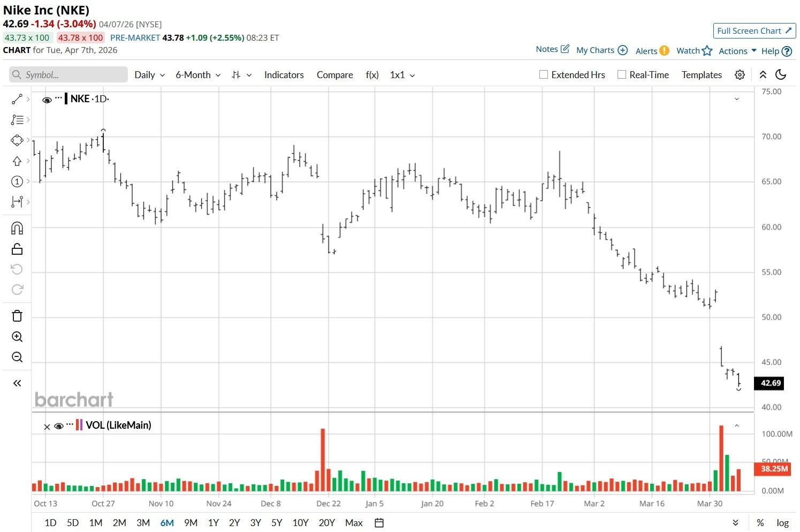Click the Notes edit icon
800x532 pixels.
pos(565,49)
